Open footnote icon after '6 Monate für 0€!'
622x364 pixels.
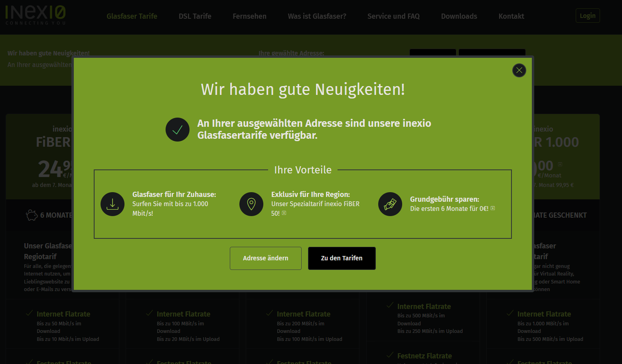[493, 209]
